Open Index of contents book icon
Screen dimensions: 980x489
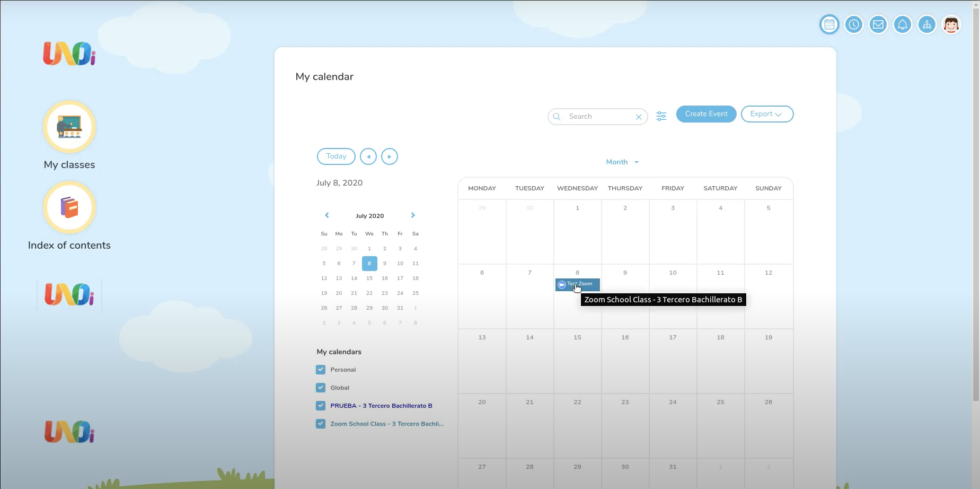[x=69, y=207]
